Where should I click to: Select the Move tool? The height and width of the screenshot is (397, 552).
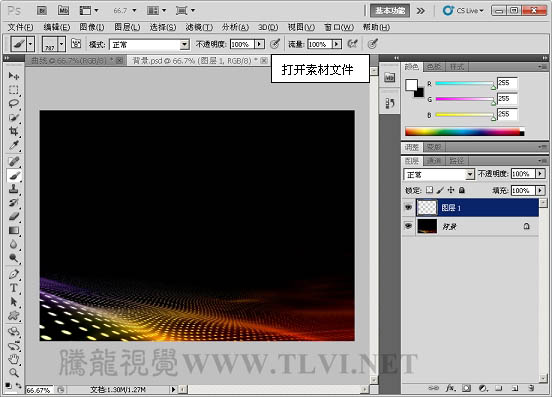14,76
